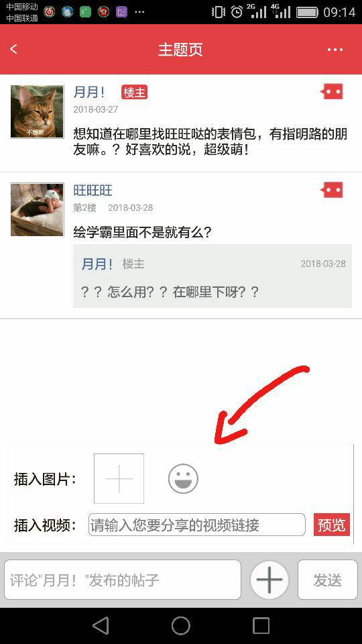Screen dimensions: 362x644
Task: Open 旺旺旺 user avatar
Action: 37,209
